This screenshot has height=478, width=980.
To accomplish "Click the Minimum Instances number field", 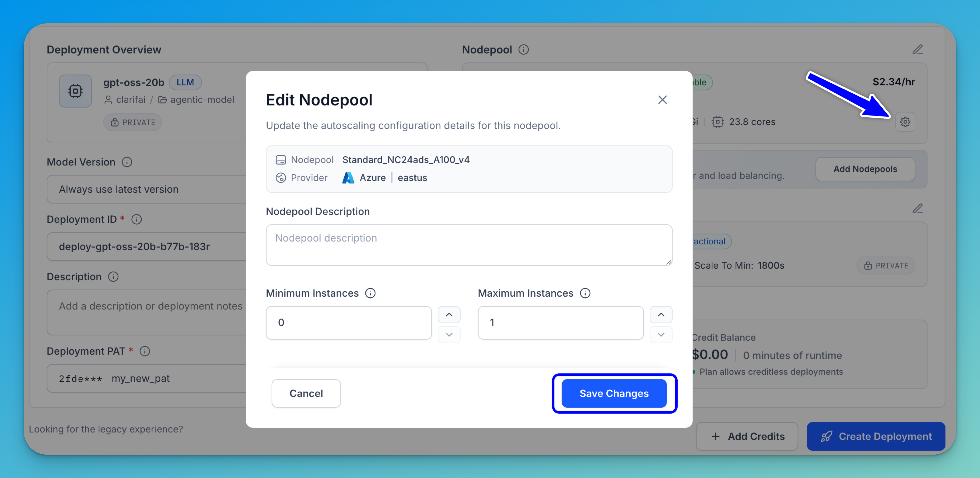I will coord(348,323).
